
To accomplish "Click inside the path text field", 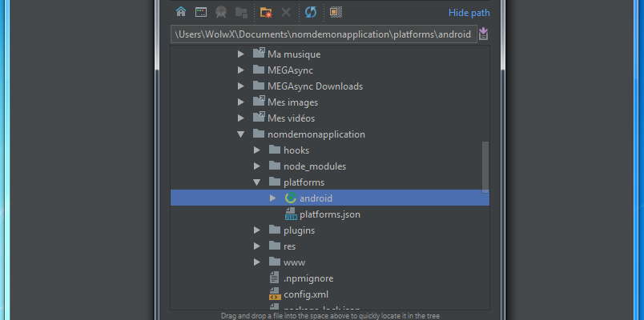I will pyautogui.click(x=320, y=34).
